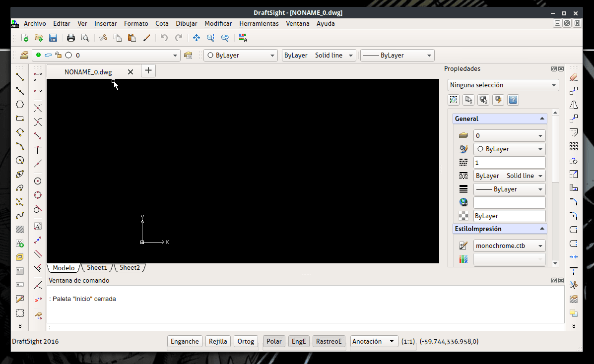The height and width of the screenshot is (364, 594).
Task: Click the Enganche snap button
Action: pyautogui.click(x=185, y=341)
